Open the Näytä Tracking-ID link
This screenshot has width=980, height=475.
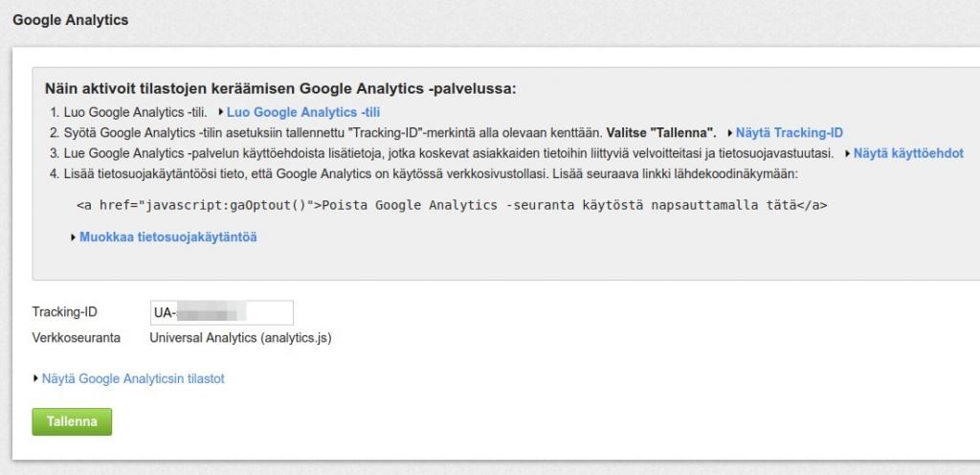pyautogui.click(x=790, y=132)
